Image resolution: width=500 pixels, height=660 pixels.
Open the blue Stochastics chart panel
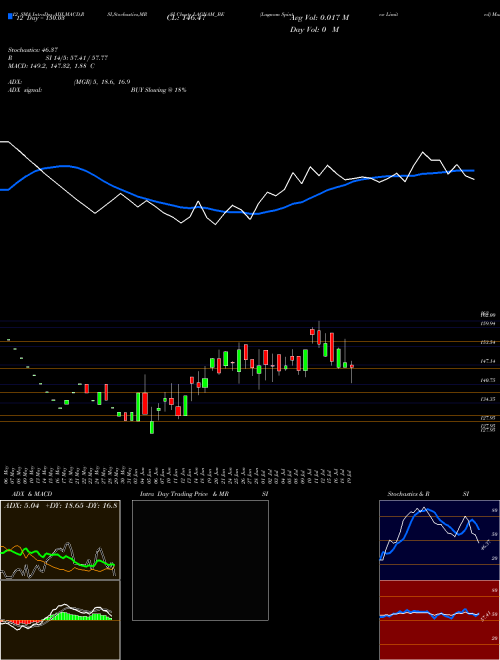point(439,540)
